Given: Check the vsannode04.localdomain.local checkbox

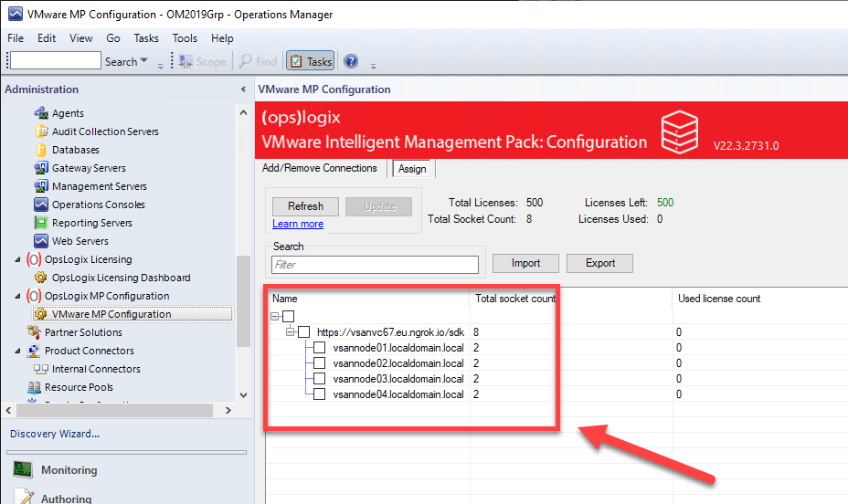Looking at the screenshot, I should coord(320,394).
